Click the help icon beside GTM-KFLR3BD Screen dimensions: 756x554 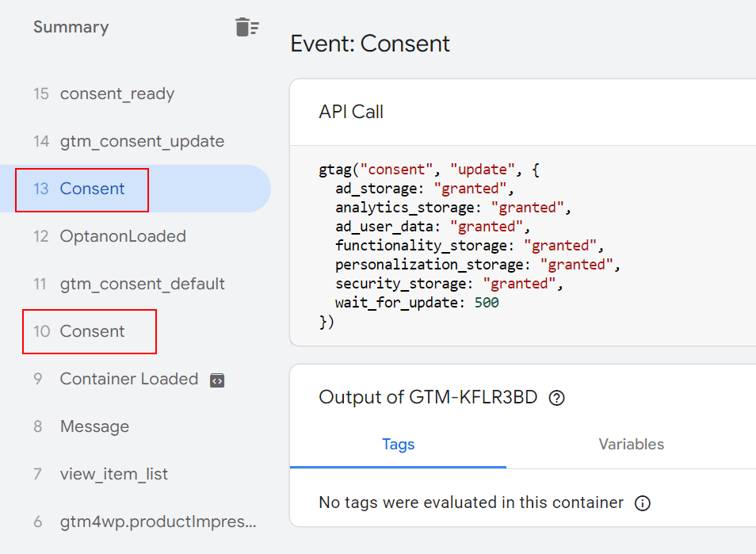[x=556, y=398]
